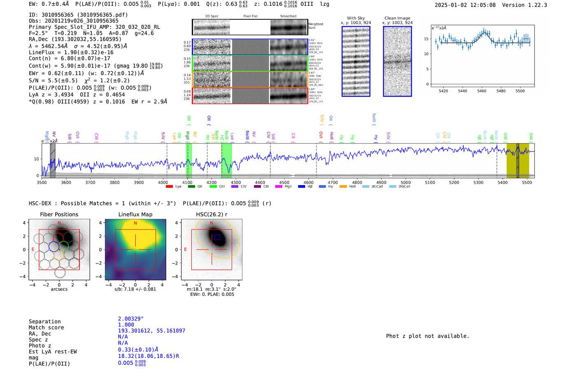This screenshot has width=576, height=392.
Task: Click the timestamp 2025-01-02 12:05:08
Action: coord(465,5)
